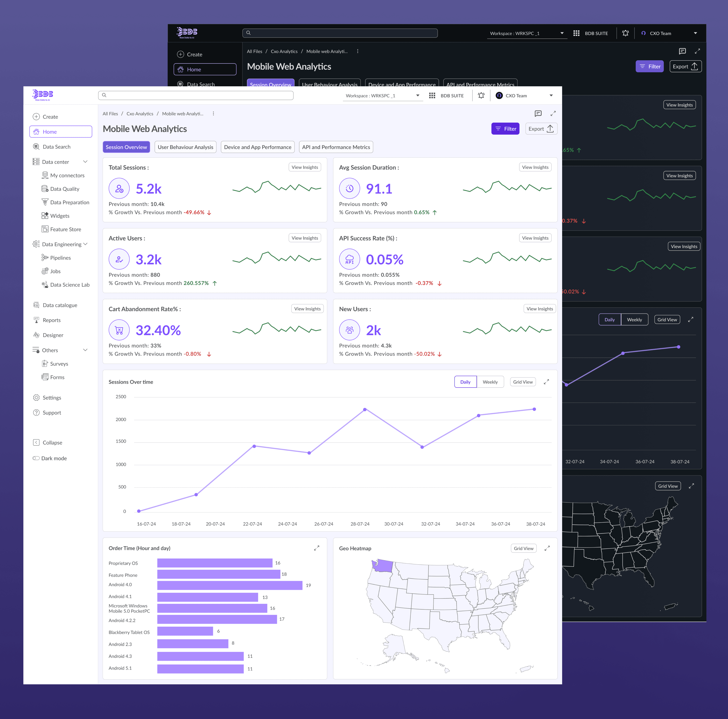Switch to User Behaviour Analysis tab
The height and width of the screenshot is (719, 728).
click(185, 147)
